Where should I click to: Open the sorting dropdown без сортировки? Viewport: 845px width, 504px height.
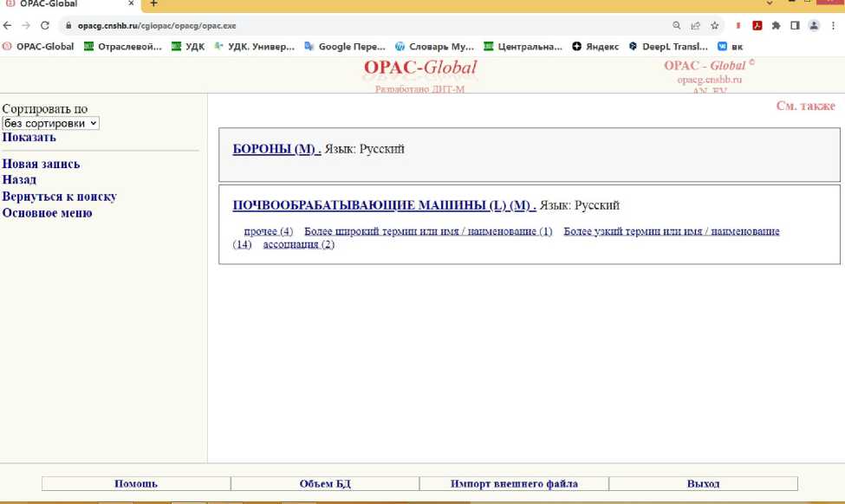[x=50, y=123]
